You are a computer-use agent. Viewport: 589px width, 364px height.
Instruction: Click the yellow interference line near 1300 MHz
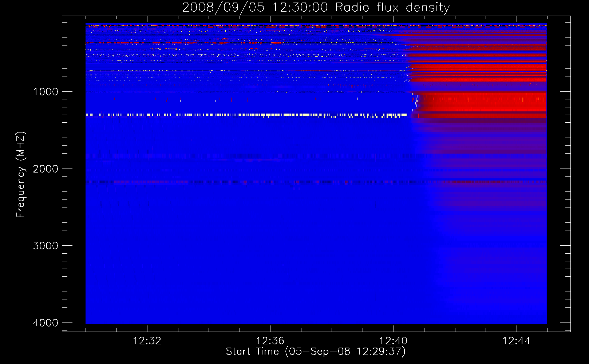(x=246, y=115)
